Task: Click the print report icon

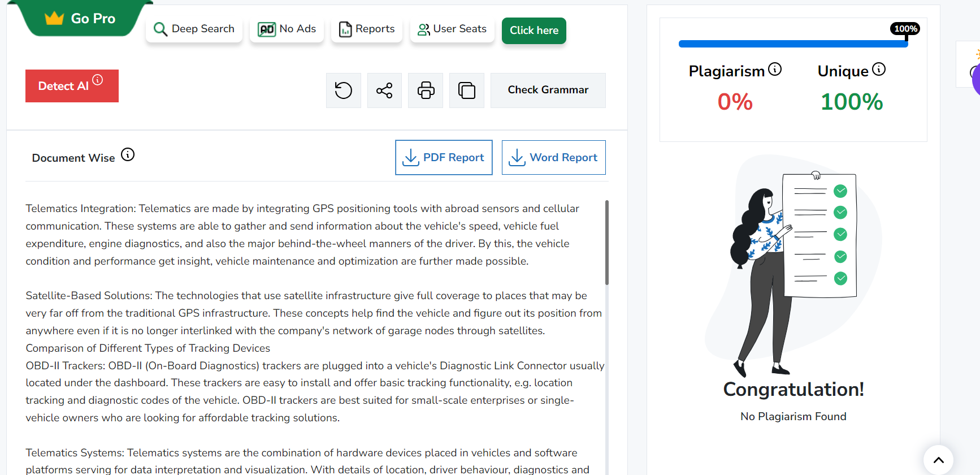Action: 426,90
